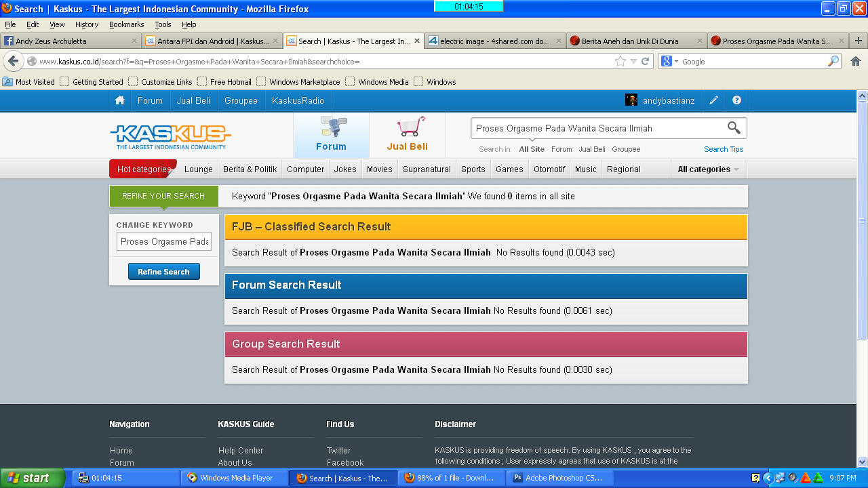
Task: Open the Twitter footer link
Action: 339,451
